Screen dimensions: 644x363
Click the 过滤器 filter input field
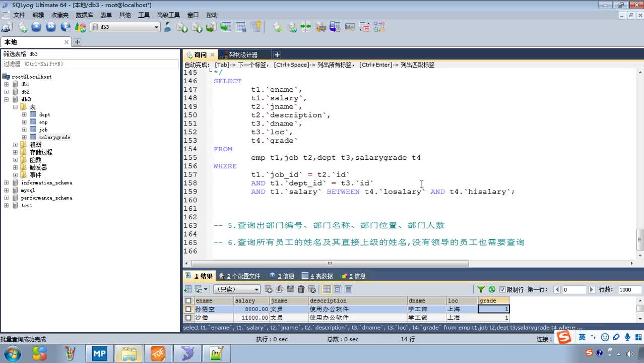(x=90, y=64)
